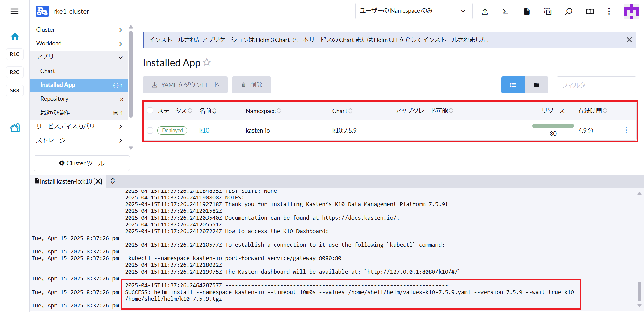Screen dimensions: 644x312
Task: Open the documentation book icon
Action: 590,12
